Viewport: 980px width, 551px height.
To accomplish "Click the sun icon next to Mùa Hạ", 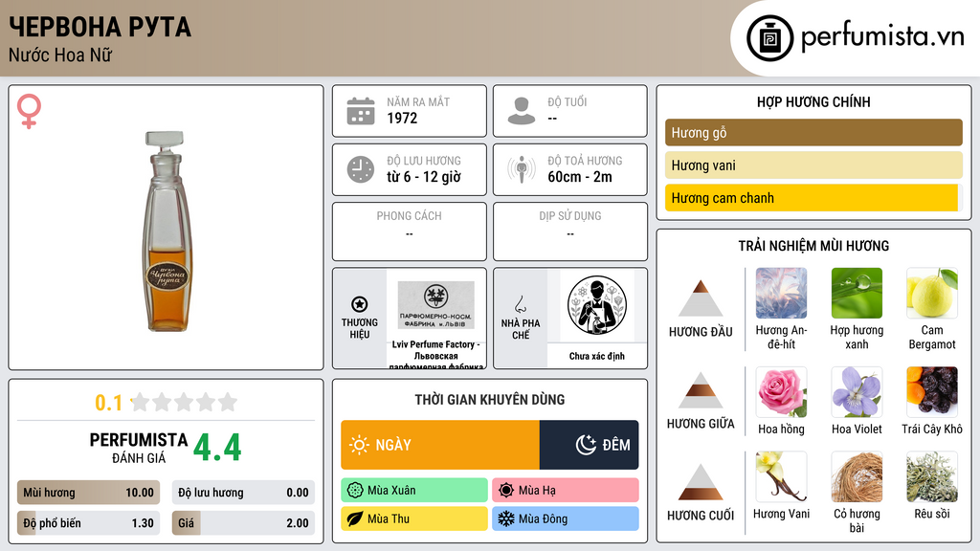I will click(506, 491).
